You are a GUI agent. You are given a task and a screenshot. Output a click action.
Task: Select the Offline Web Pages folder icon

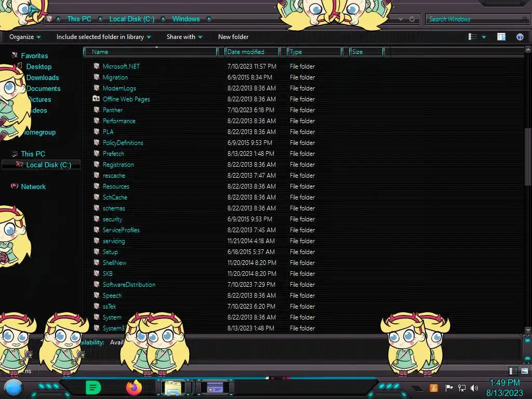(x=96, y=99)
